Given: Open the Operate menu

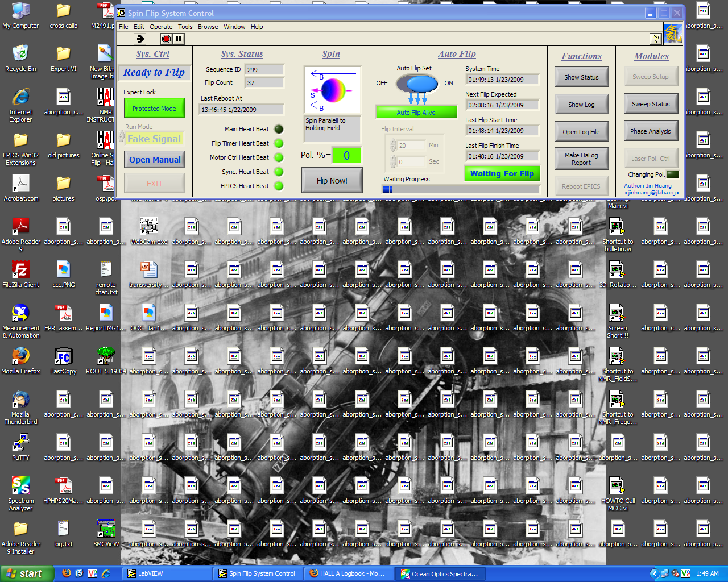Looking at the screenshot, I should (161, 27).
